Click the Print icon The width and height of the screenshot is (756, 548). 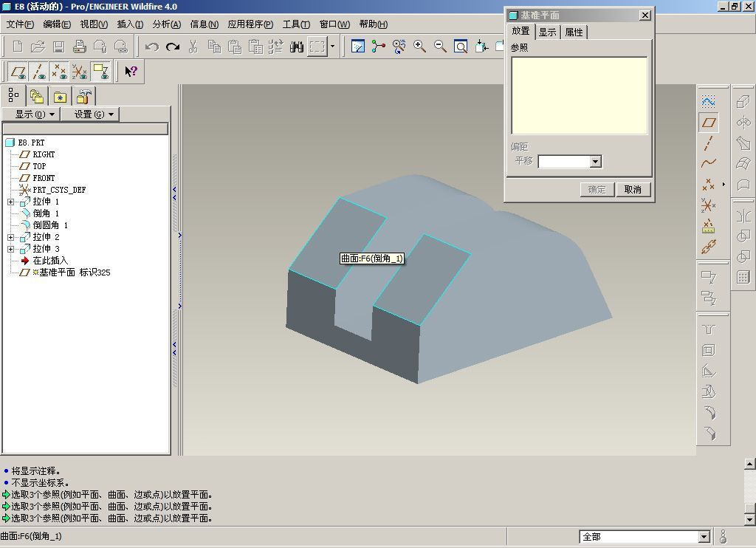[x=80, y=47]
